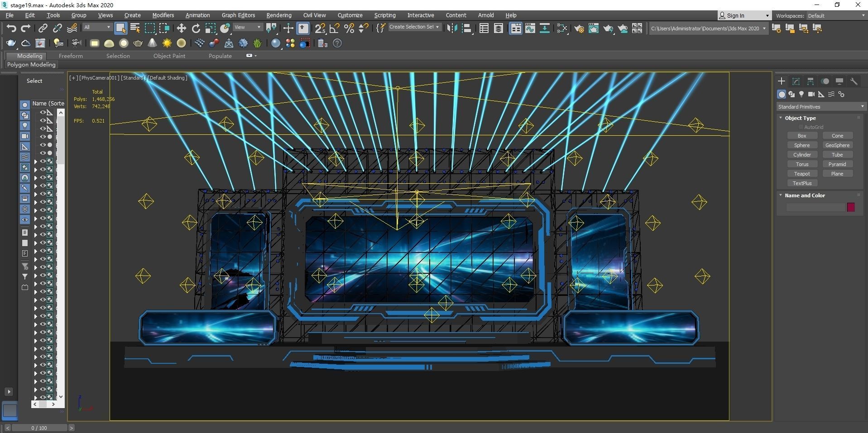Click the time slider 0 / 100
Image resolution: width=868 pixels, height=433 pixels.
click(x=39, y=428)
